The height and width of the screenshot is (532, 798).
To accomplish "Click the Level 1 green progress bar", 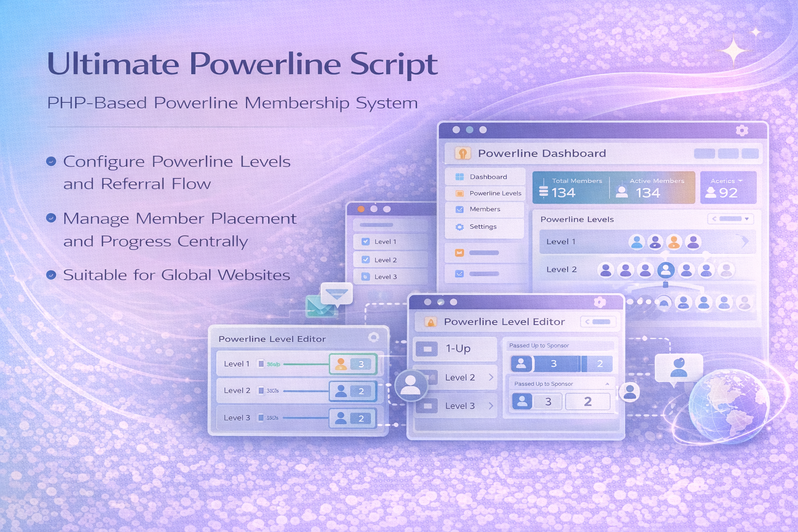I will point(305,364).
